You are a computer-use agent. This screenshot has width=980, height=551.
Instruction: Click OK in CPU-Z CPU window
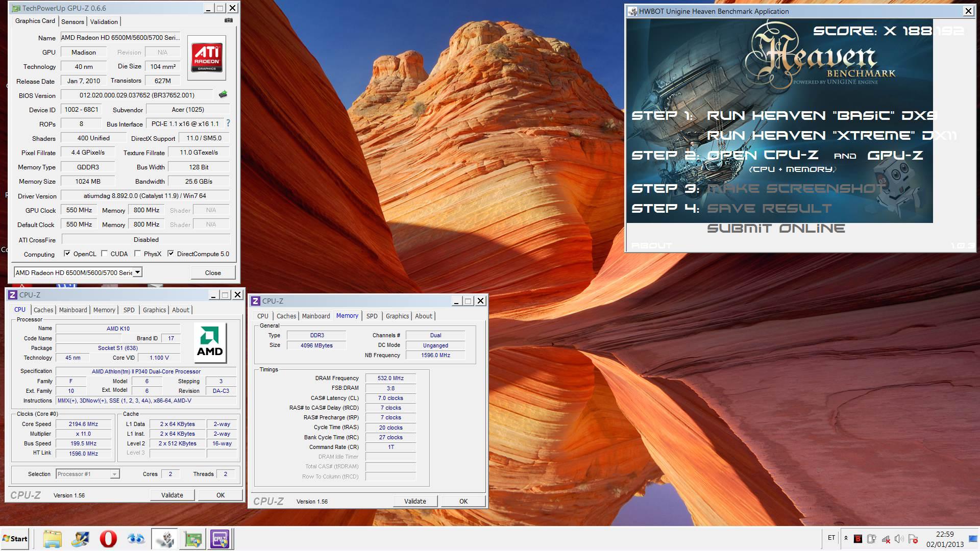[x=220, y=495]
